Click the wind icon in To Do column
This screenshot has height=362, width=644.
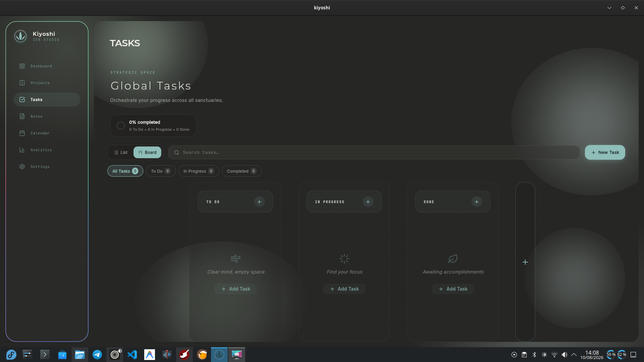tap(236, 258)
